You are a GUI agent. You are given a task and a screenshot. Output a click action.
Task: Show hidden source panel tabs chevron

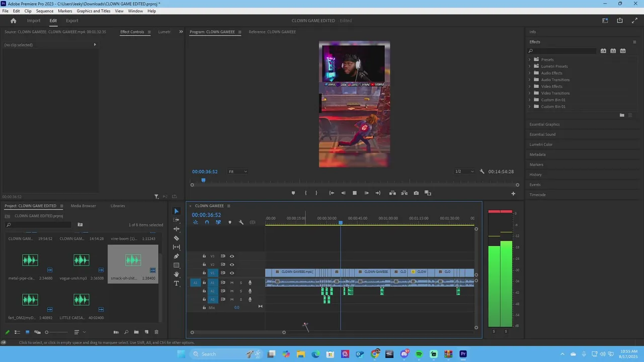(181, 32)
